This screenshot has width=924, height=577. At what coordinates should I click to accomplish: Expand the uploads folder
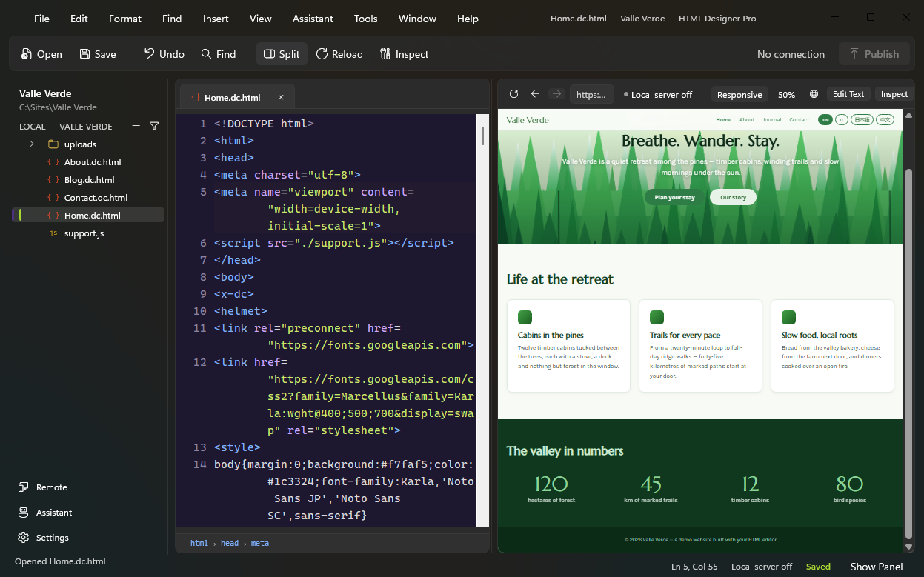click(32, 144)
